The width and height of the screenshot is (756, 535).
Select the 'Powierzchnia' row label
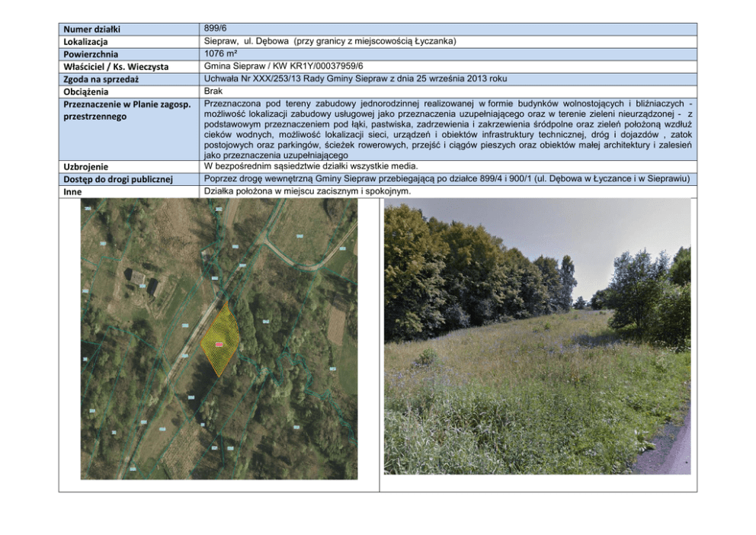coord(92,54)
